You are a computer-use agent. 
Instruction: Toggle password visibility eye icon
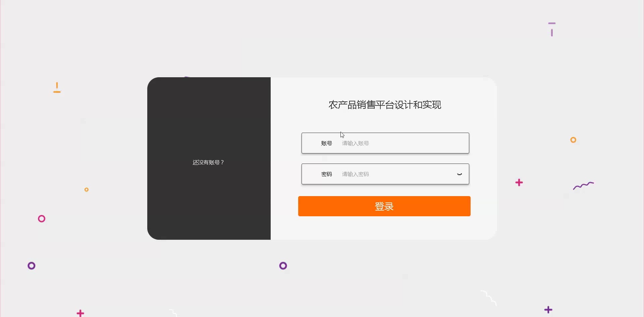pos(460,174)
